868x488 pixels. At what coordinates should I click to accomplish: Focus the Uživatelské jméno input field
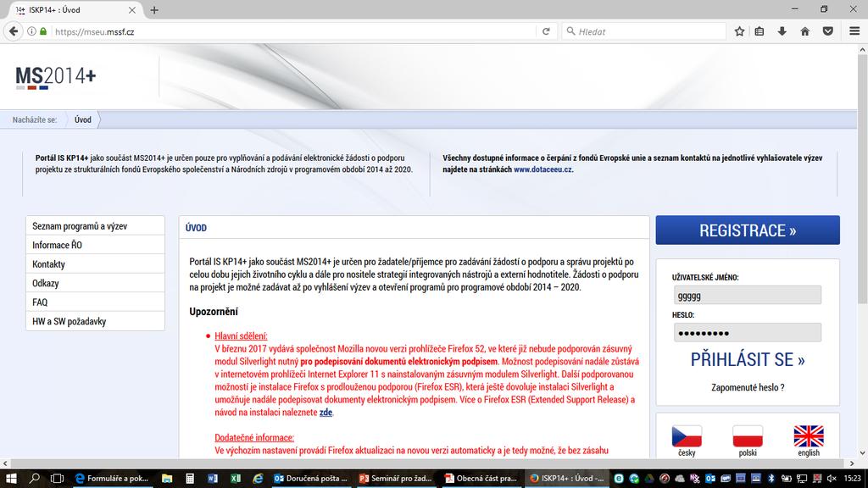pyautogui.click(x=748, y=296)
